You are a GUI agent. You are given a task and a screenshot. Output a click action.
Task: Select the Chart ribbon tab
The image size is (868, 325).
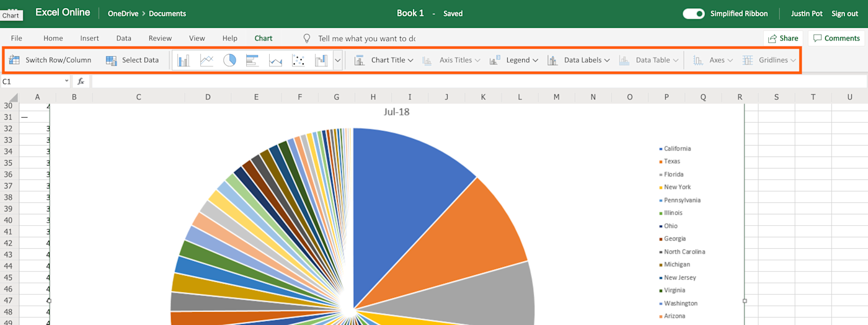tap(263, 38)
